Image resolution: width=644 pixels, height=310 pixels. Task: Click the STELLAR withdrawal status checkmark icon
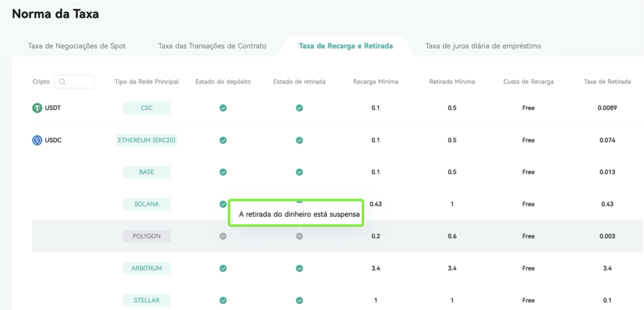(x=299, y=300)
